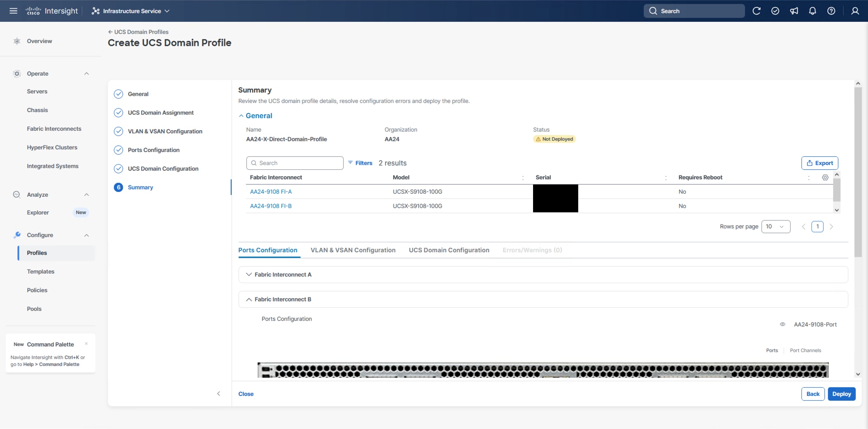Switch to the UCS Domain Configuration tab
The width and height of the screenshot is (868, 429).
(449, 250)
